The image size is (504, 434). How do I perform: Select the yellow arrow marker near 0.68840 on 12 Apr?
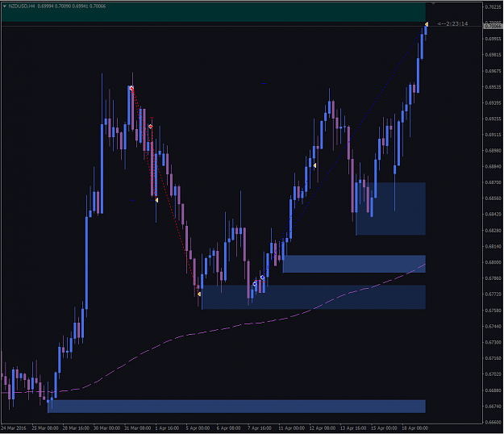pos(314,165)
